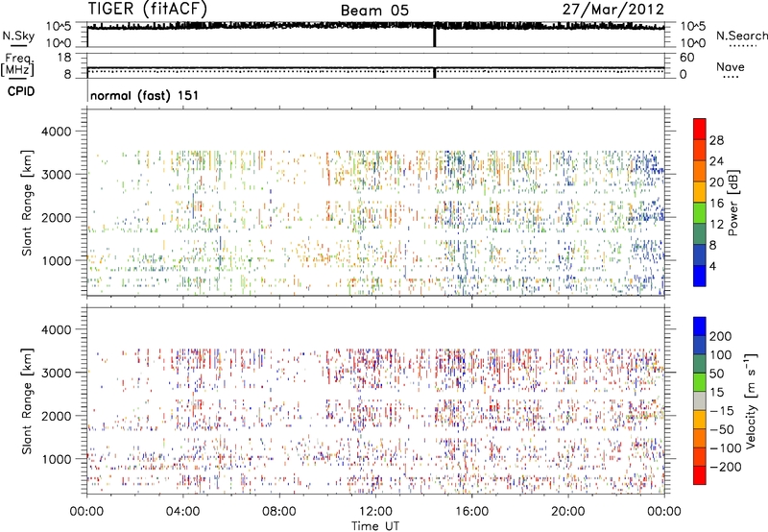Select the Power [dB] colorbar title
This screenshot has height=532, width=768.
[732, 203]
